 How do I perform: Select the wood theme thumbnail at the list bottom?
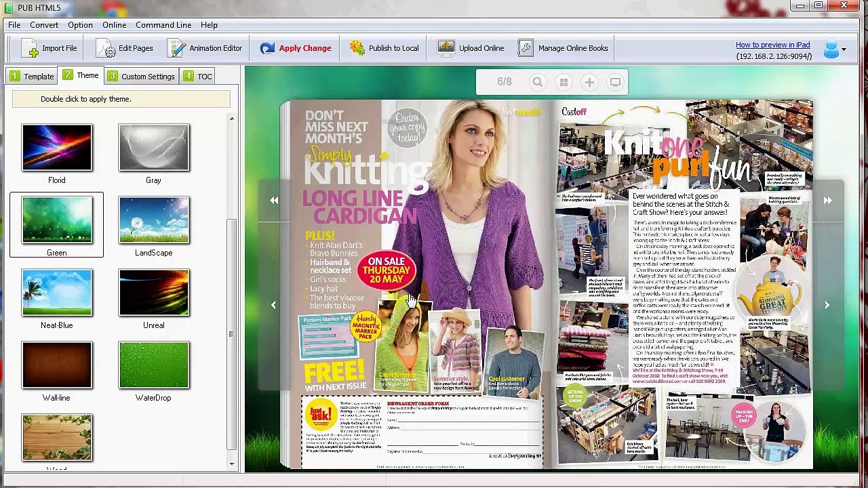point(57,438)
